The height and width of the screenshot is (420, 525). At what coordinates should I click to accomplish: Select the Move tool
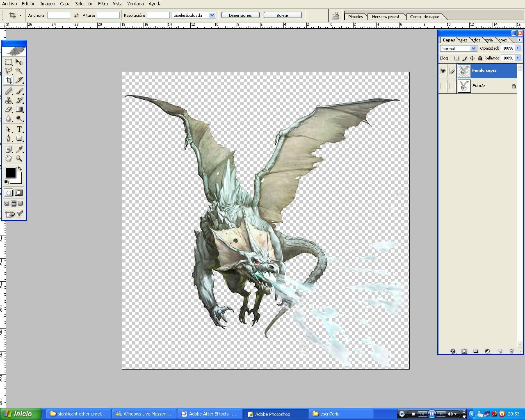pos(19,62)
